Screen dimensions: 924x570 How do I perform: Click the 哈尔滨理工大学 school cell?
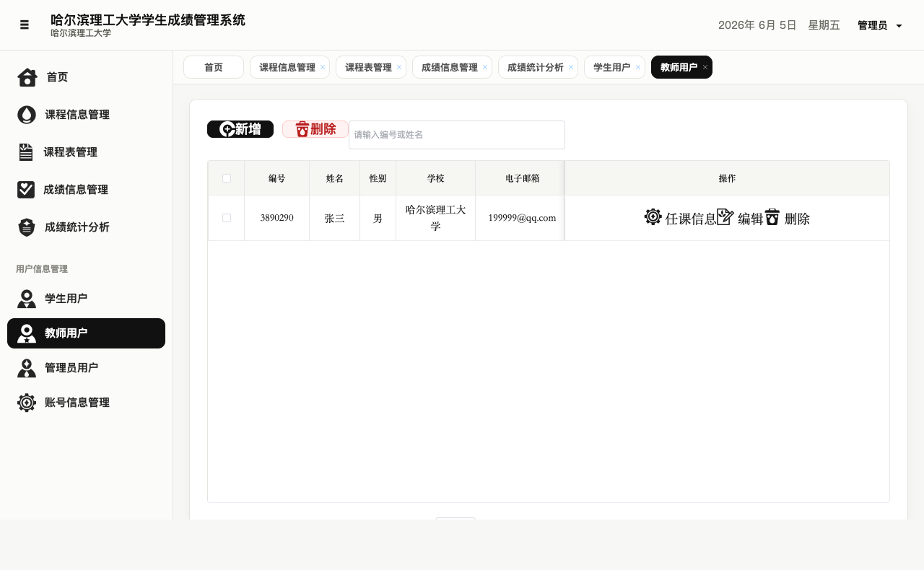pyautogui.click(x=436, y=218)
